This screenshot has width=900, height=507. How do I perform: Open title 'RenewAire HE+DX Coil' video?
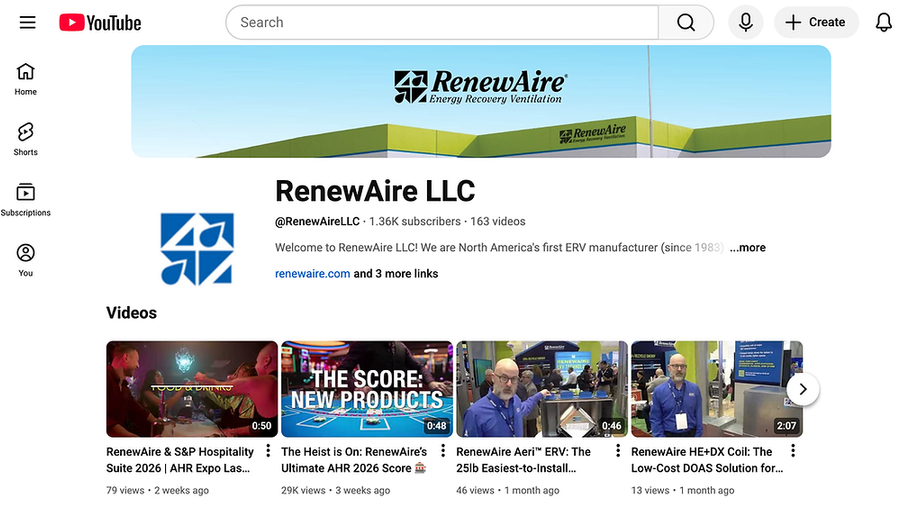tap(707, 460)
